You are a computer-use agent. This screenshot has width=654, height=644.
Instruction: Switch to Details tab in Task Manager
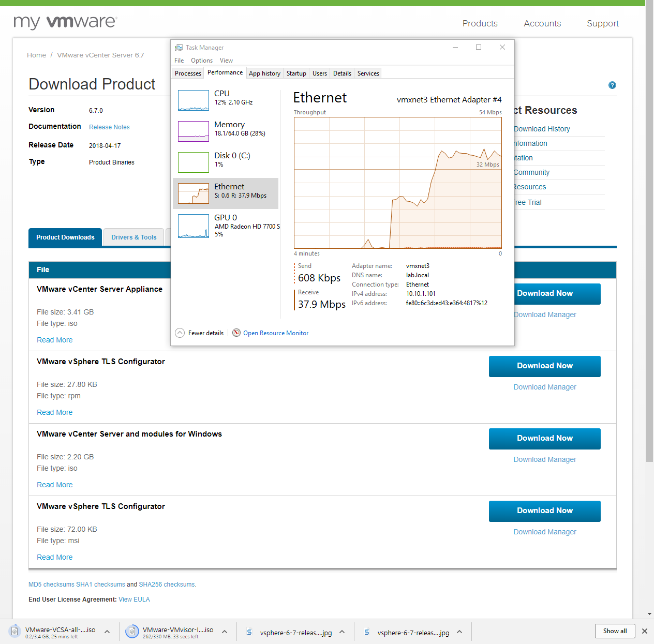342,73
